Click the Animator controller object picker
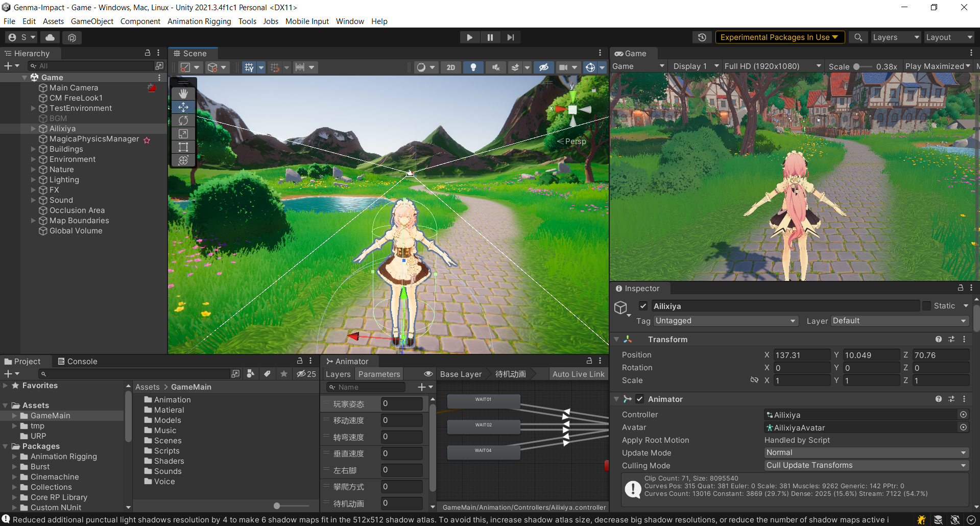Image resolution: width=980 pixels, height=526 pixels. click(x=964, y=415)
